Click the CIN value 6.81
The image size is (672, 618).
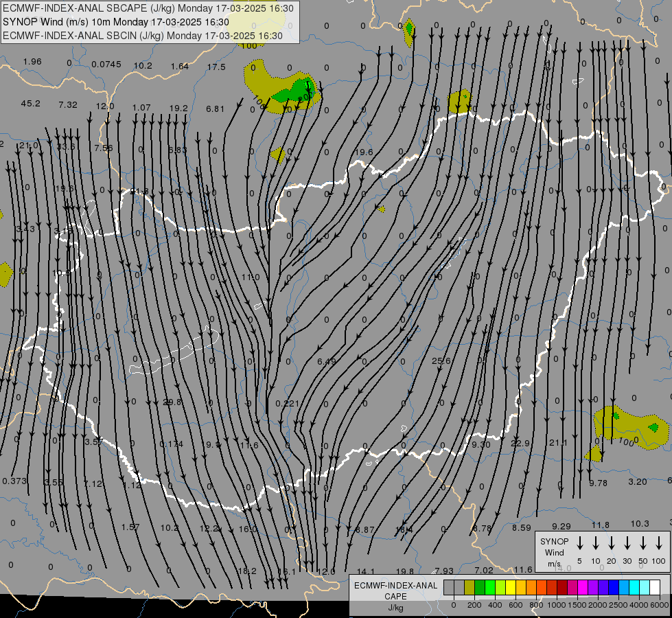pos(215,109)
